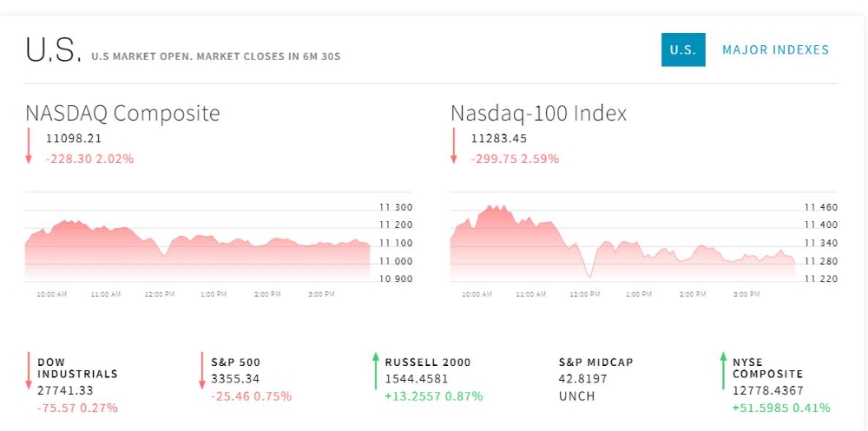
Task: Click the S&P Midcap UNCH status text
Action: (x=576, y=396)
